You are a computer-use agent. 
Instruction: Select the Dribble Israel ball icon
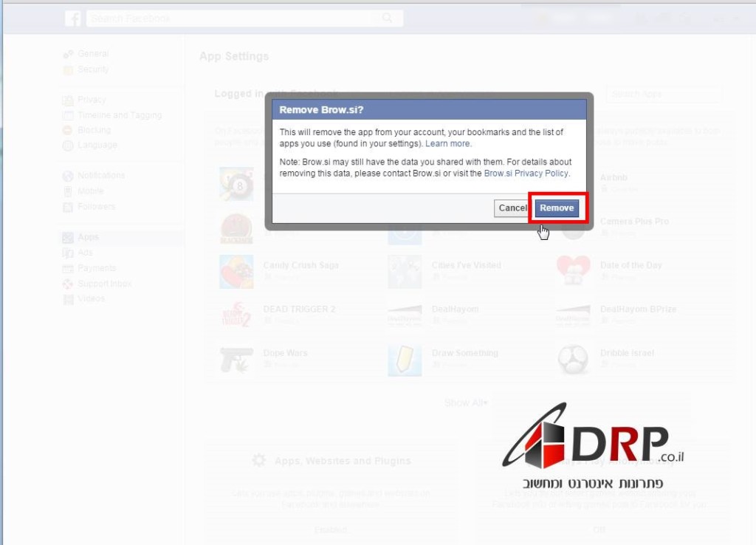[x=573, y=360]
